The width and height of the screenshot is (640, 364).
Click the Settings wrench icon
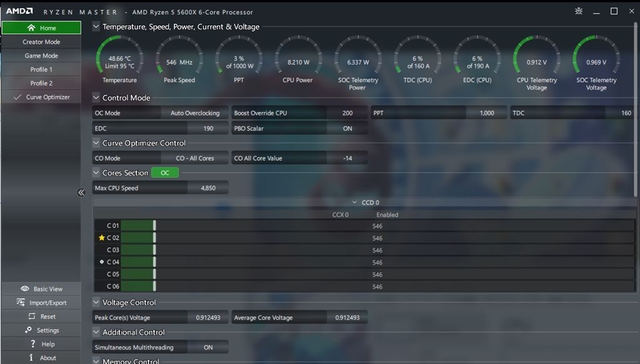(28, 330)
